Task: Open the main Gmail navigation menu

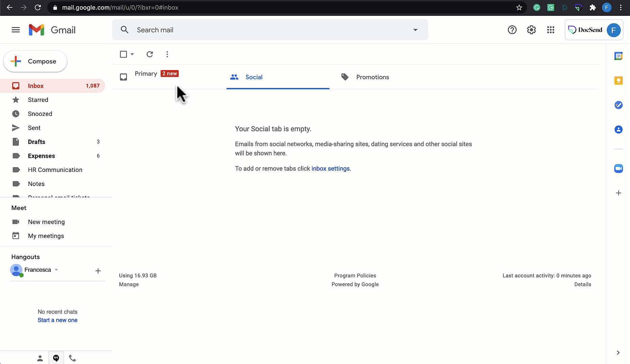Action: point(16,30)
